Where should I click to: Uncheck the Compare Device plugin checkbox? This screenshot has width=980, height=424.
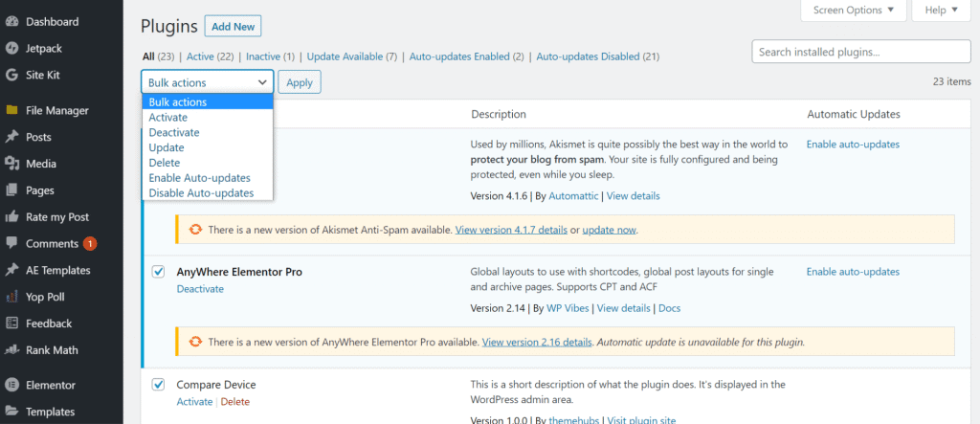pos(158,384)
